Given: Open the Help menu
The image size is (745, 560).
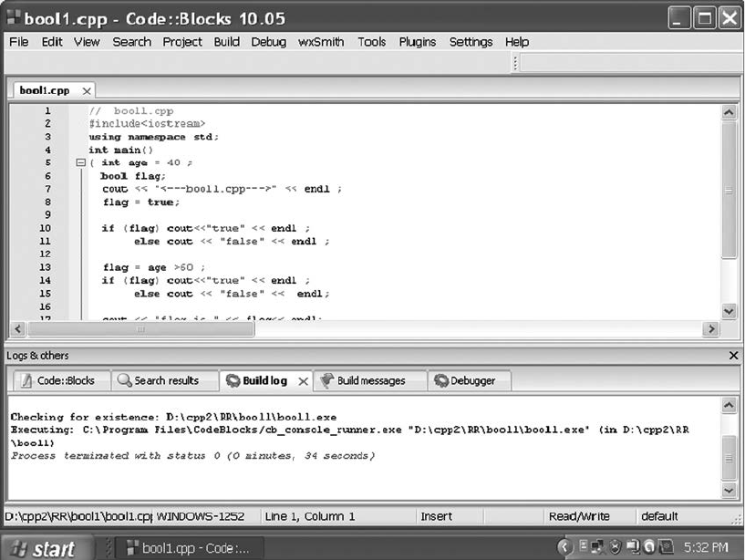Looking at the screenshot, I should [x=517, y=42].
